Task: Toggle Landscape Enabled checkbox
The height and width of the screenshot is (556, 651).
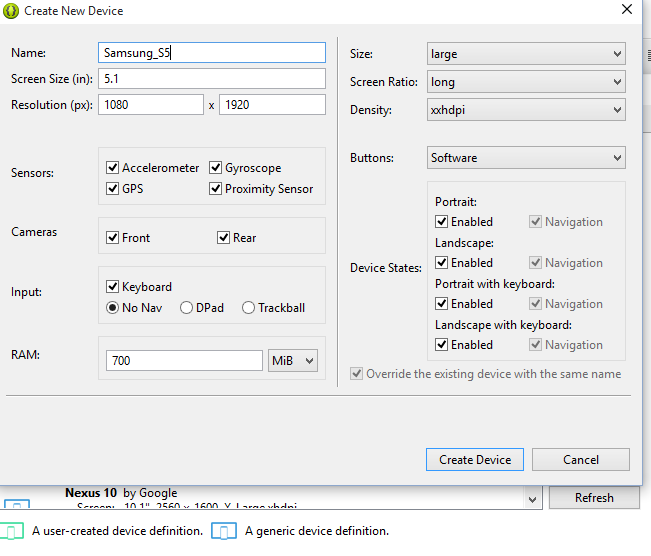Action: (441, 262)
